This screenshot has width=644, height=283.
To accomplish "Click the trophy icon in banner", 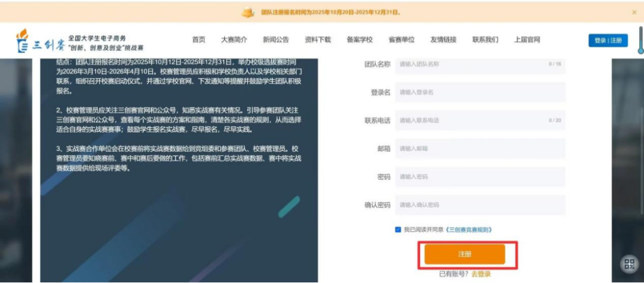I will click(x=248, y=12).
